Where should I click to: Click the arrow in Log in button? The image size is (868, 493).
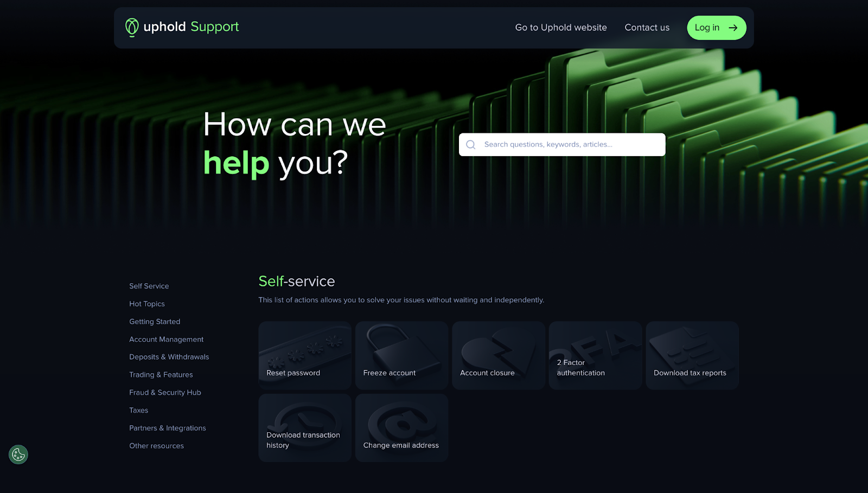733,28
